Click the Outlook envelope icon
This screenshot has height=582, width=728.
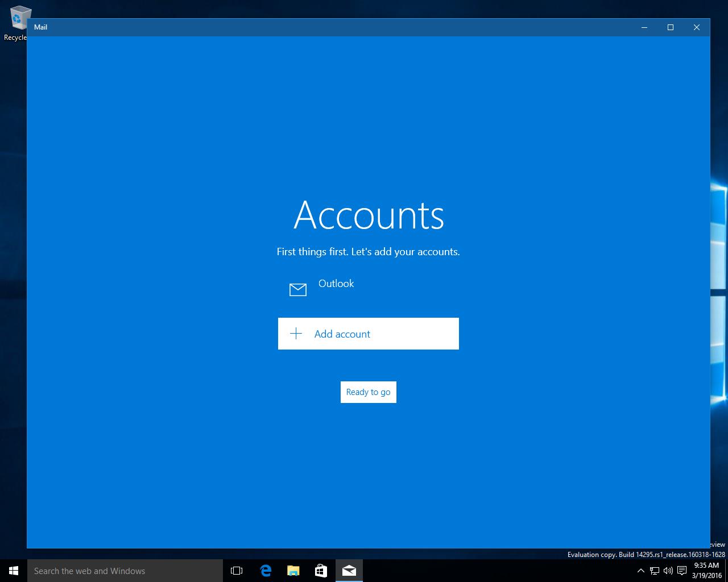pos(298,290)
